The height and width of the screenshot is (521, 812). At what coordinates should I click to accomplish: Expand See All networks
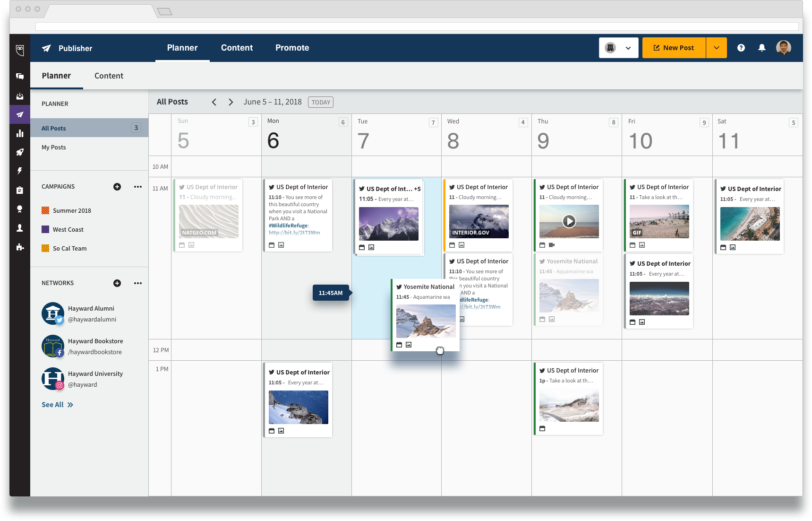57,405
